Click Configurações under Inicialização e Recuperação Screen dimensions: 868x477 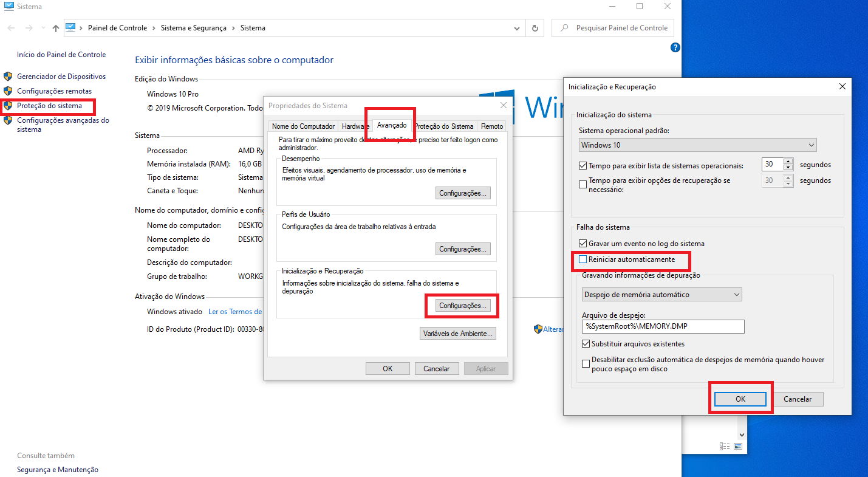[463, 306]
